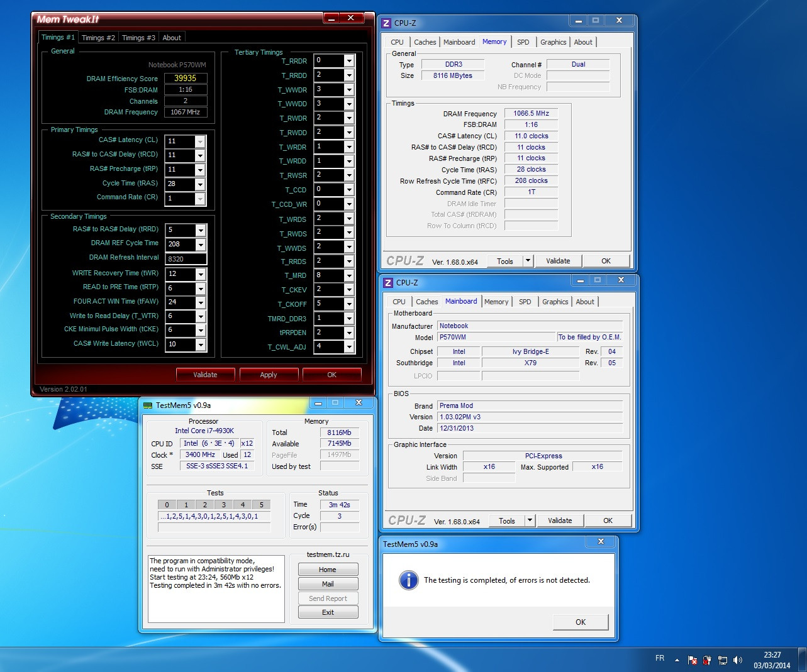
Task: Open the SPD tab in CPU-Z Mainboard window
Action: pos(525,302)
